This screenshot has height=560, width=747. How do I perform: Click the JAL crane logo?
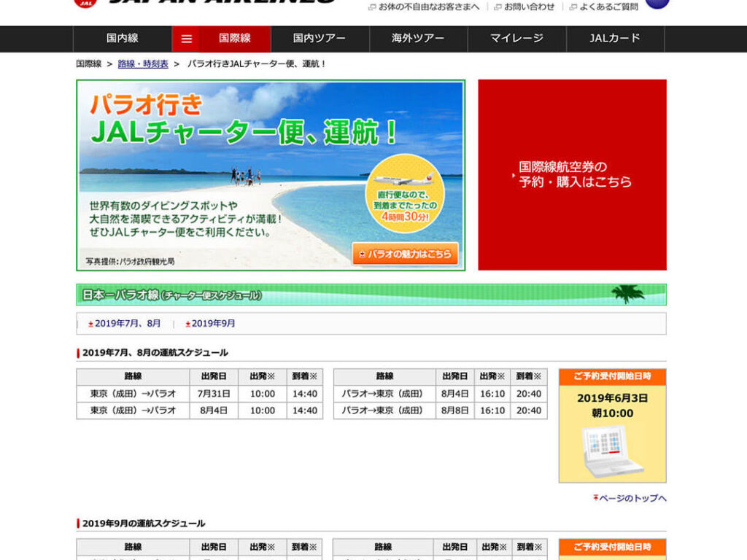tap(85, 2)
